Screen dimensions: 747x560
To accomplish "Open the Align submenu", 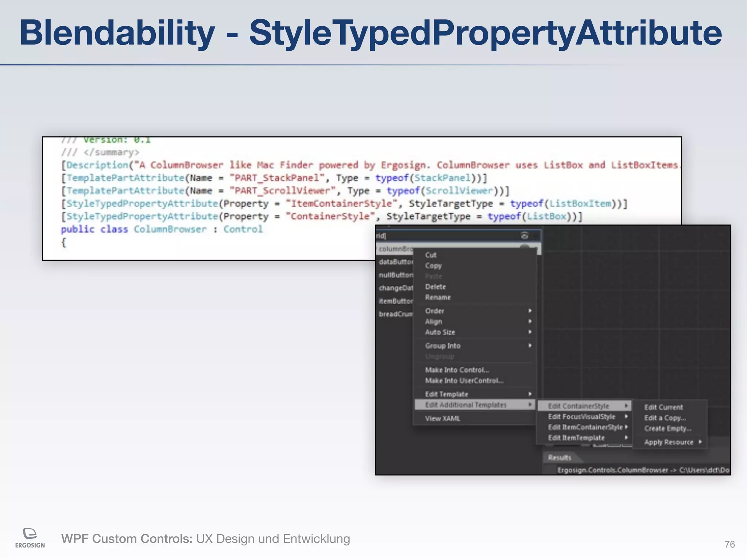I will 475,321.
